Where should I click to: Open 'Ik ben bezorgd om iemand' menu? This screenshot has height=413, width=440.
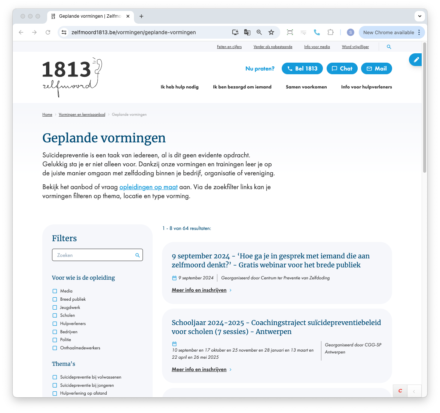coord(242,87)
